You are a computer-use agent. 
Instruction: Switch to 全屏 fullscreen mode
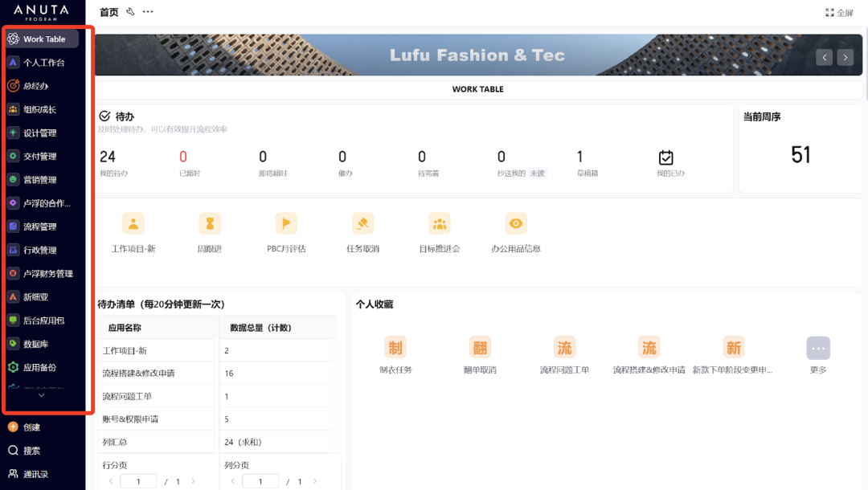click(x=839, y=13)
